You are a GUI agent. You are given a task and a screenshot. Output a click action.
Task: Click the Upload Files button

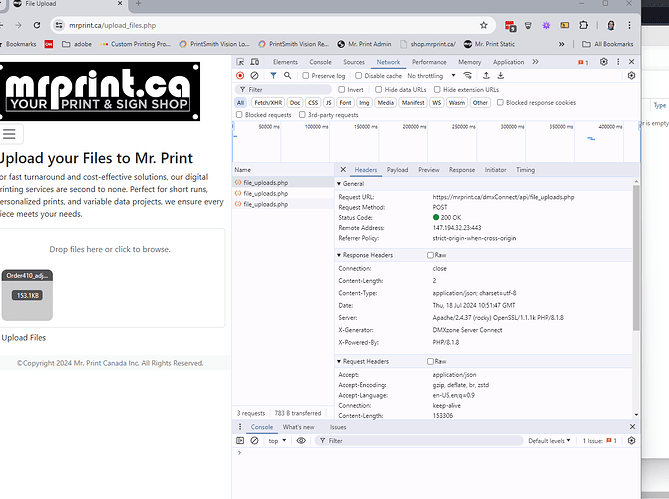[23, 338]
